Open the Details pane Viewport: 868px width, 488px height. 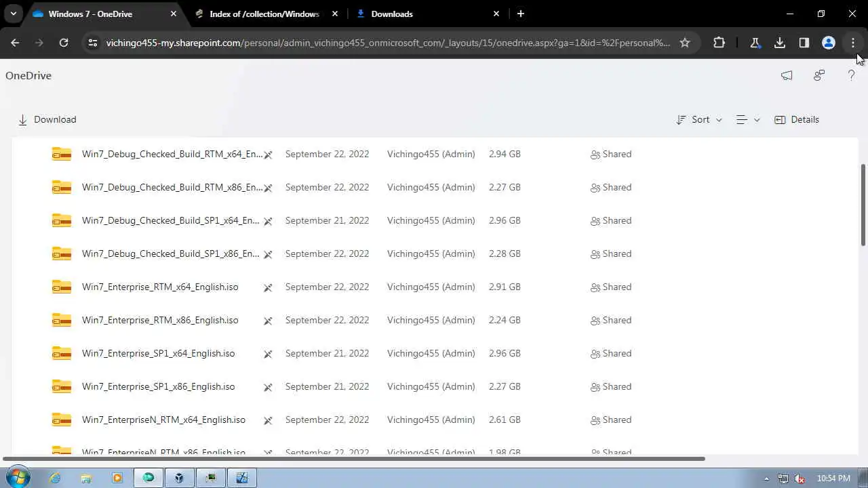[x=797, y=119]
